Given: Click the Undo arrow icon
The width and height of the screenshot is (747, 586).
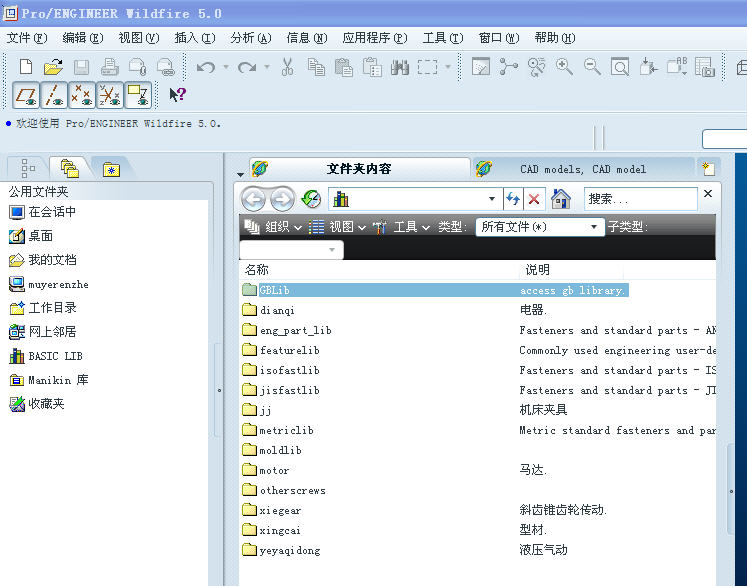Looking at the screenshot, I should click(x=206, y=67).
